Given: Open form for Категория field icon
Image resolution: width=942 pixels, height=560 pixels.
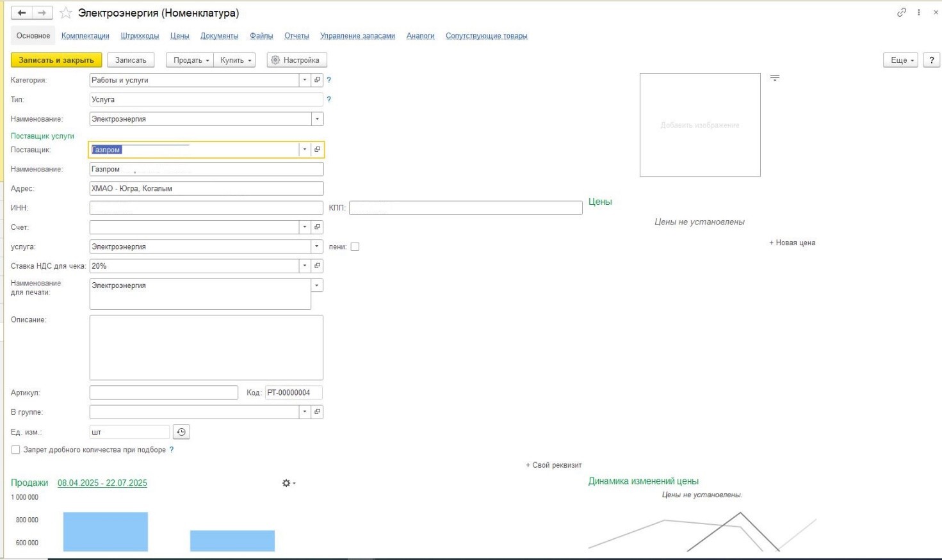Looking at the screenshot, I should tap(317, 80).
